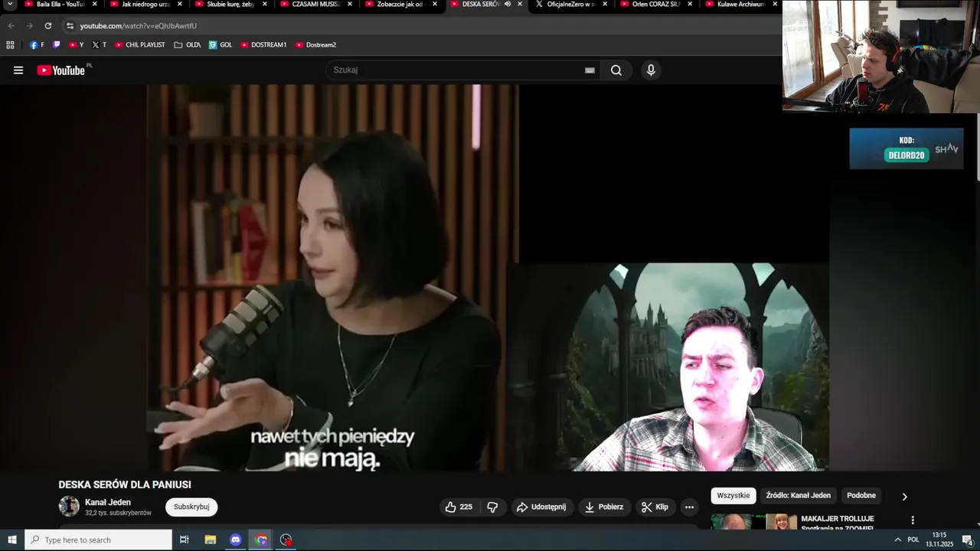This screenshot has height=551, width=980.
Task: Open the YouTube Y bookmark
Action: pyautogui.click(x=77, y=45)
